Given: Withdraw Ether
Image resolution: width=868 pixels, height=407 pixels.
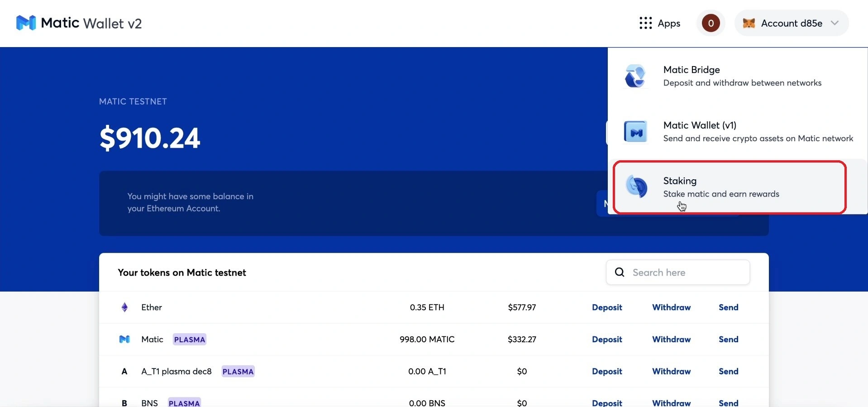Looking at the screenshot, I should click(671, 307).
